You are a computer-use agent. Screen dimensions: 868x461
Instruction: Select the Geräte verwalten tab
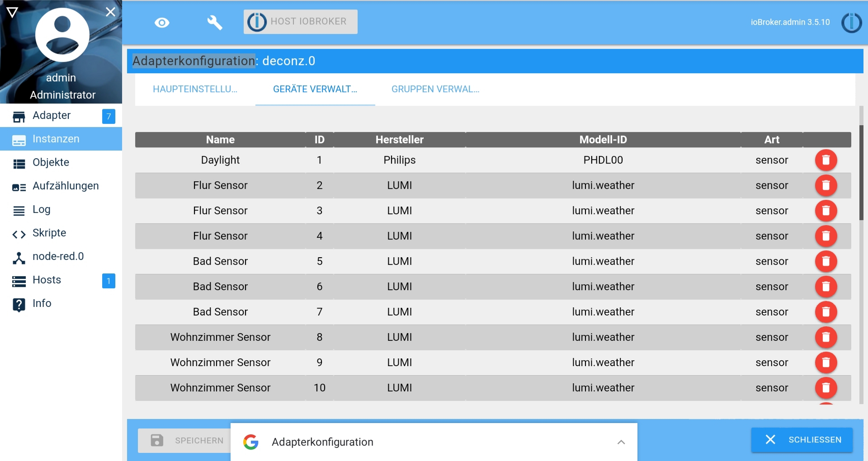click(315, 89)
